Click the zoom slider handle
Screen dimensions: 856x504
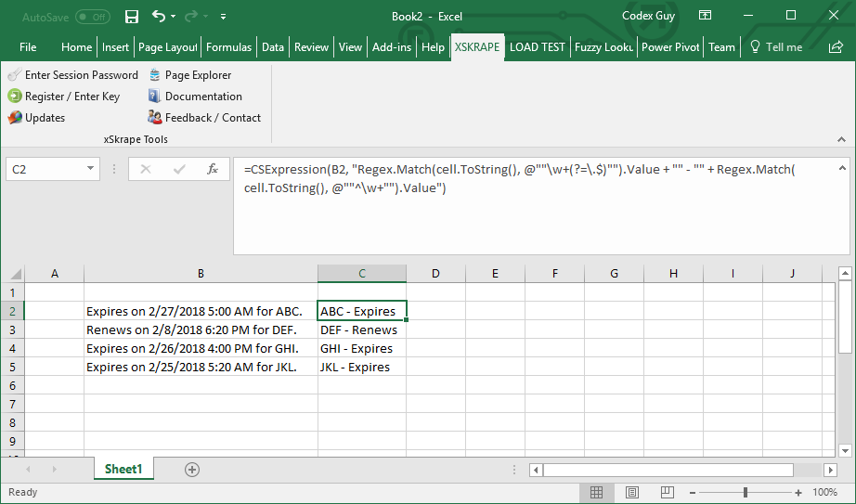pyautogui.click(x=746, y=493)
